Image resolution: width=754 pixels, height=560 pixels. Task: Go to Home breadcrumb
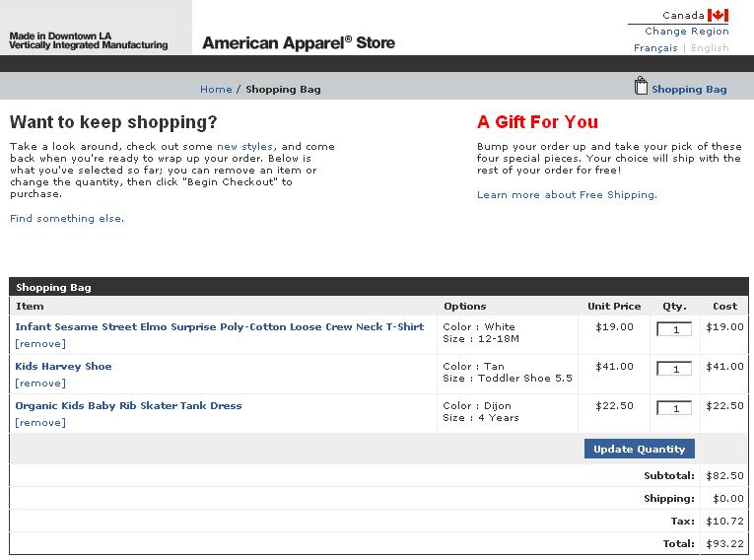pos(216,89)
